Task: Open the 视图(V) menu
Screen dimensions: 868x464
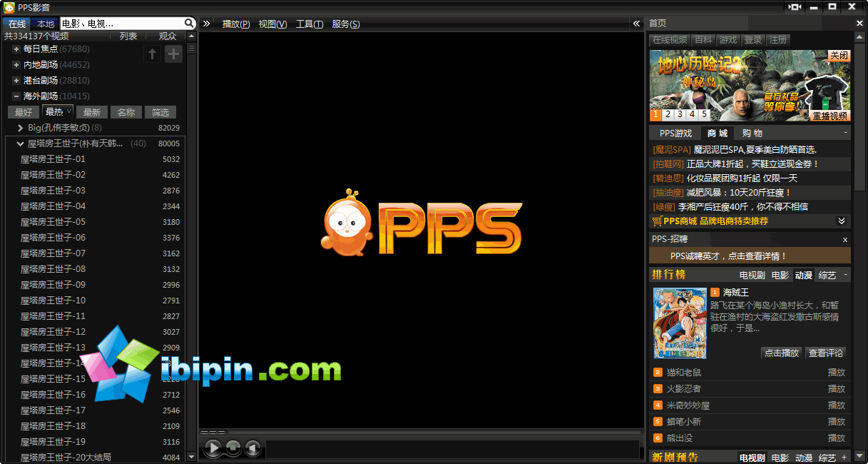Action: click(272, 24)
